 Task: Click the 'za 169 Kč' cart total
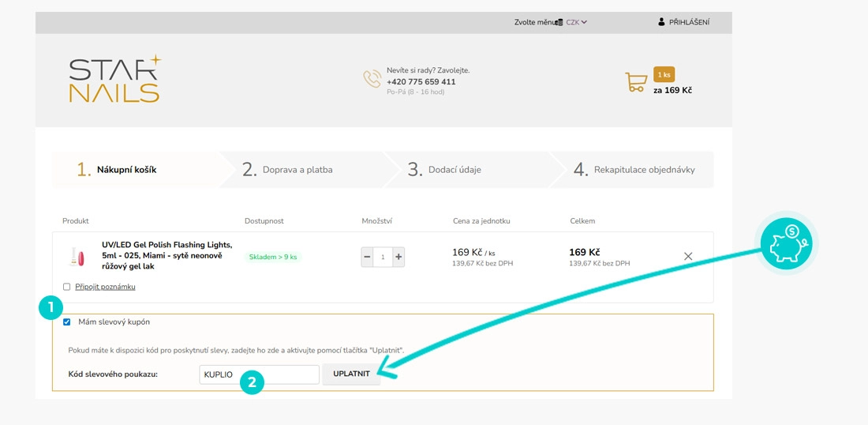point(672,90)
